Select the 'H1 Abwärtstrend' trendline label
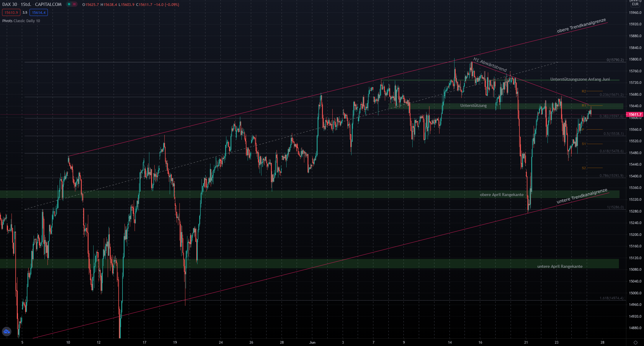644x346 pixels. (x=490, y=65)
